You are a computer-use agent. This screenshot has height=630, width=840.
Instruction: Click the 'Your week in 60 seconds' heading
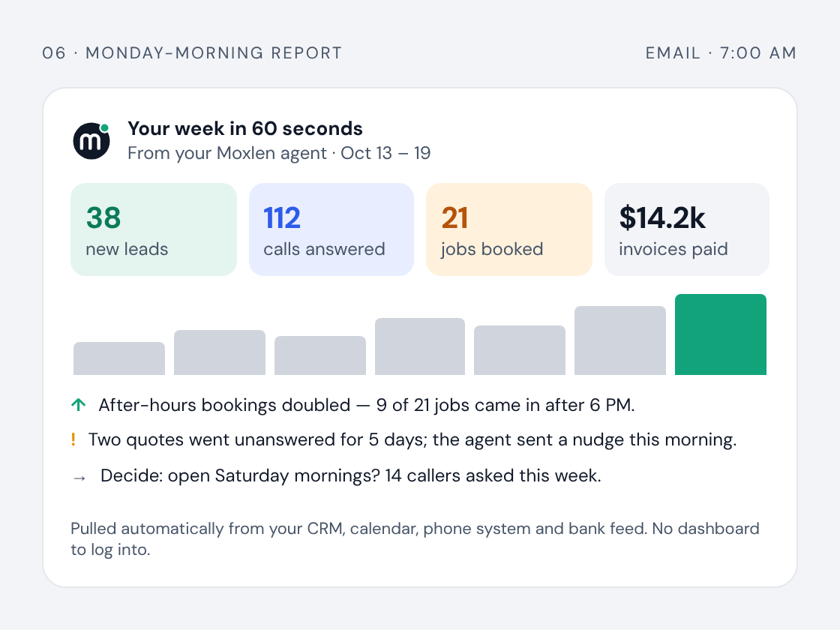coord(244,128)
